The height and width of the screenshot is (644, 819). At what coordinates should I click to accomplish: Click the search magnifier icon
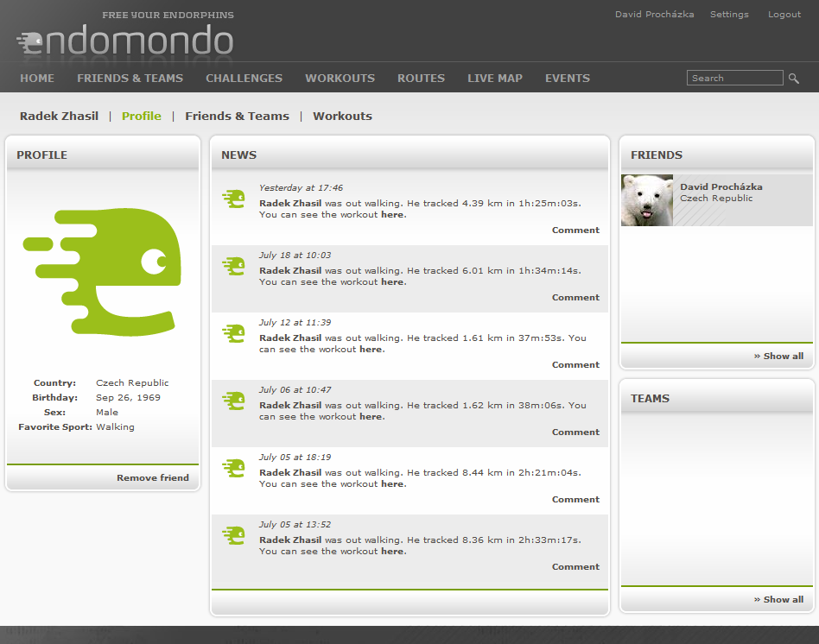click(793, 79)
